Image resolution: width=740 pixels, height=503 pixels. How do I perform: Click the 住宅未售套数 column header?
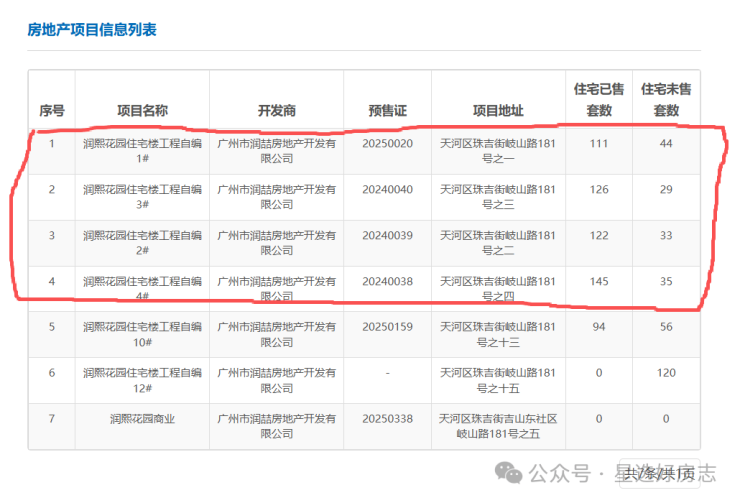click(666, 99)
